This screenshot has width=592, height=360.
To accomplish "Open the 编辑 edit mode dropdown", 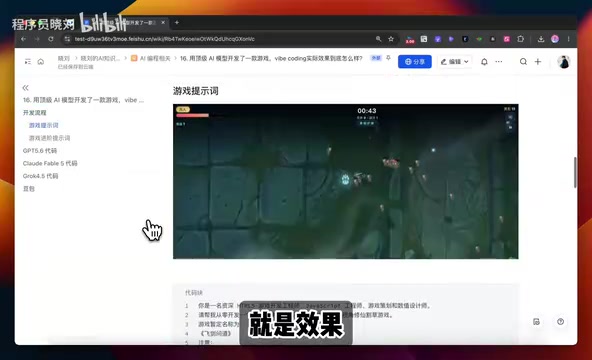I will pos(455,62).
